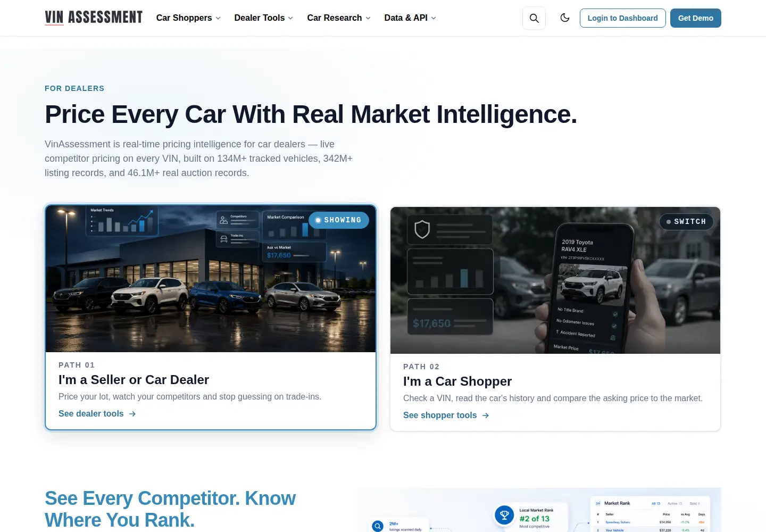The width and height of the screenshot is (766, 532).
Task: Click arrow icon beside See dealer tools
Action: pyautogui.click(x=132, y=414)
